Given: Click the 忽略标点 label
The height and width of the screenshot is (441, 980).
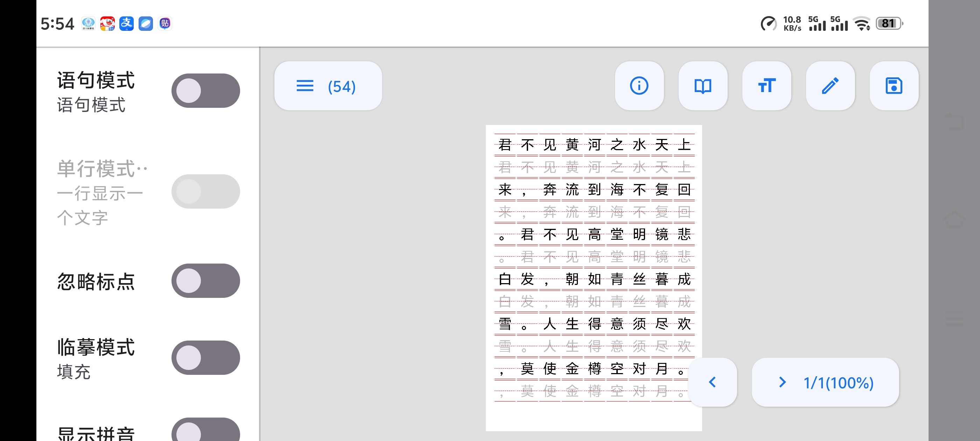Looking at the screenshot, I should (96, 281).
